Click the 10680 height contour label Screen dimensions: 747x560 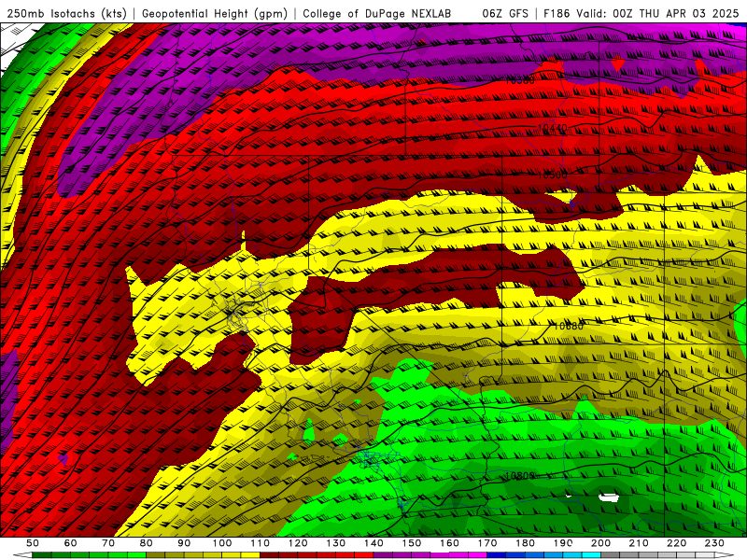(568, 326)
